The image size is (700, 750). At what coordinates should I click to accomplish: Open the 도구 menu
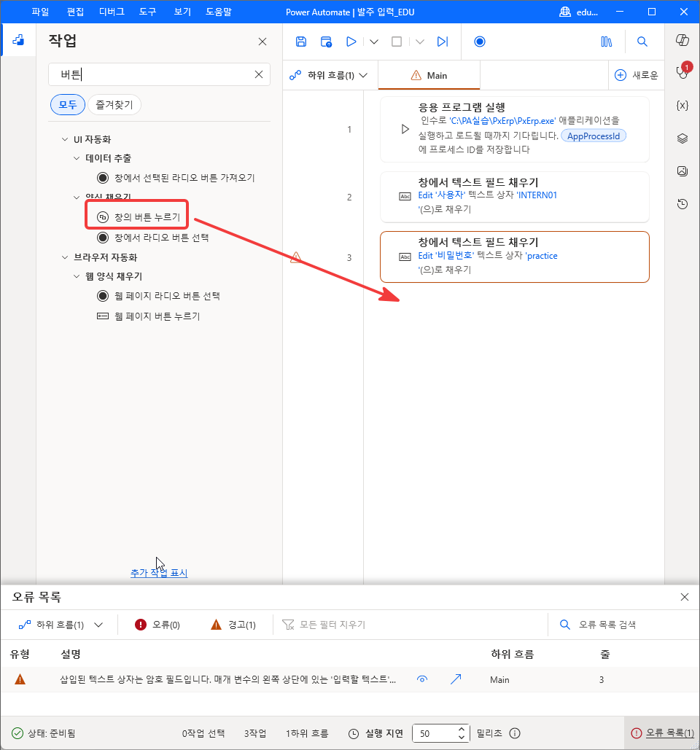coord(147,12)
